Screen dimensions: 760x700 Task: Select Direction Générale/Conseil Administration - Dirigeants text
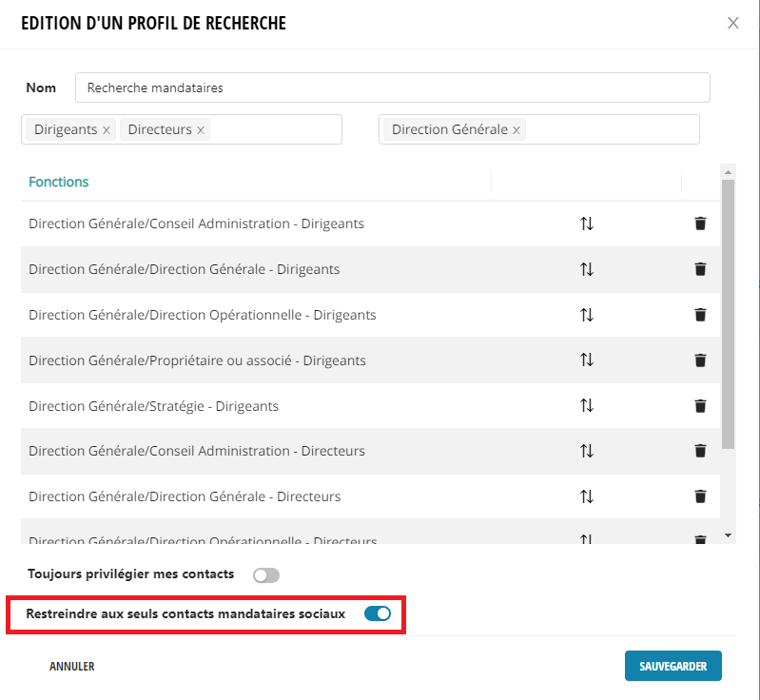(x=196, y=224)
